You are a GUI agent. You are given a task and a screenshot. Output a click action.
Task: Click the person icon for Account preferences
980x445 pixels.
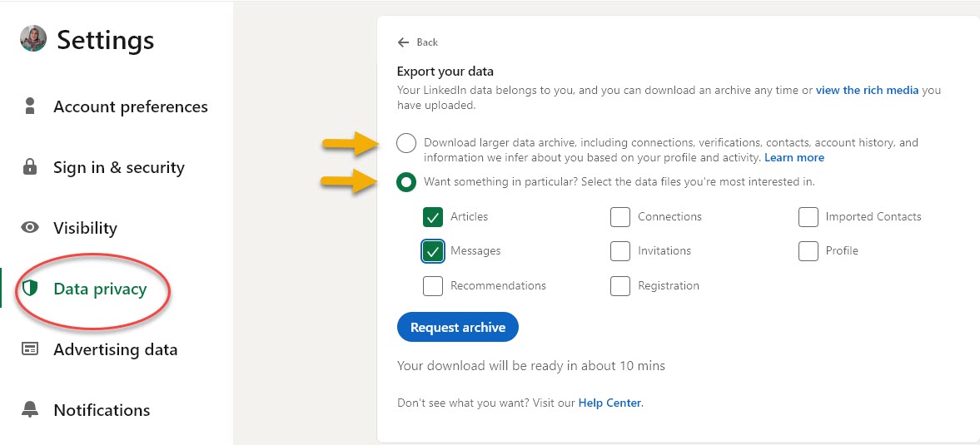(31, 106)
